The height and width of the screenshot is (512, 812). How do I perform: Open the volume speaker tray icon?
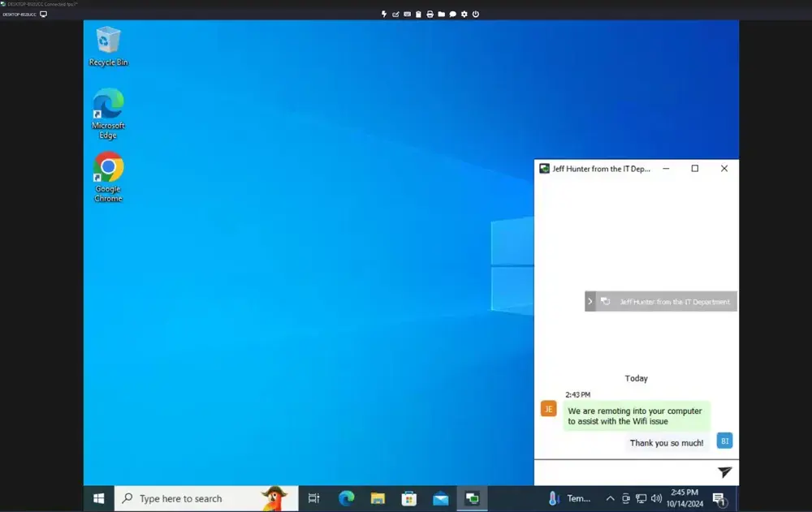pos(657,498)
